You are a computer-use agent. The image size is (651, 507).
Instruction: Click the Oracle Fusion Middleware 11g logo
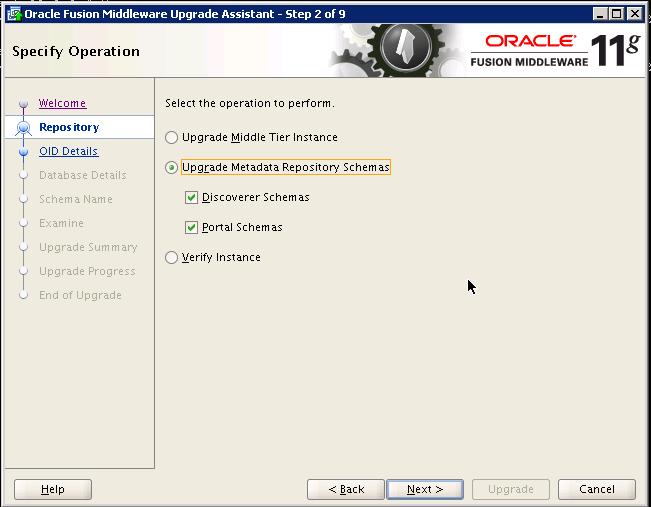tap(556, 51)
